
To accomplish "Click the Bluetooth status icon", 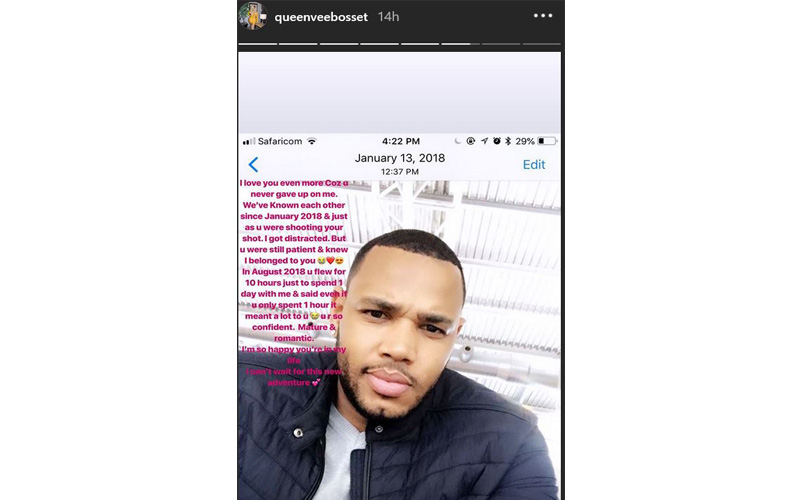I will pos(508,141).
